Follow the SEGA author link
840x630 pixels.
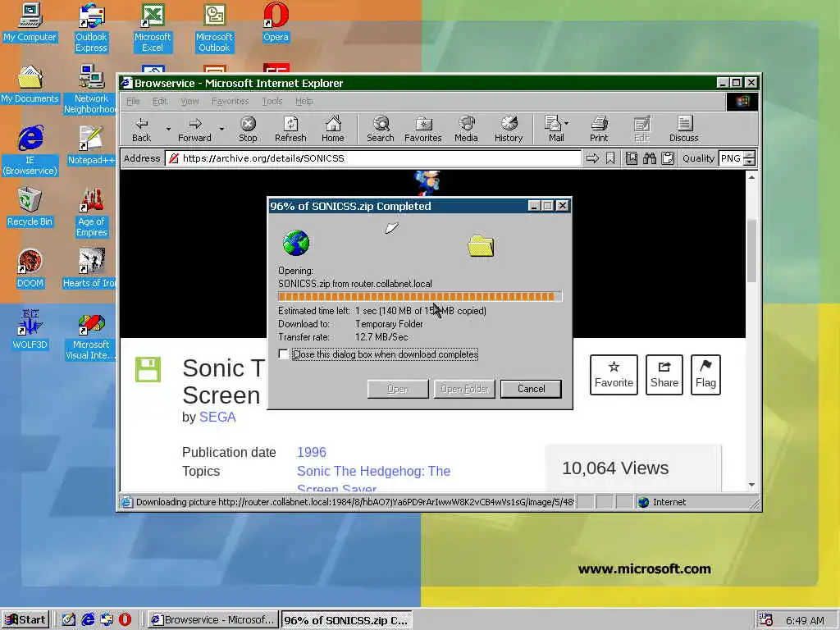pos(217,417)
